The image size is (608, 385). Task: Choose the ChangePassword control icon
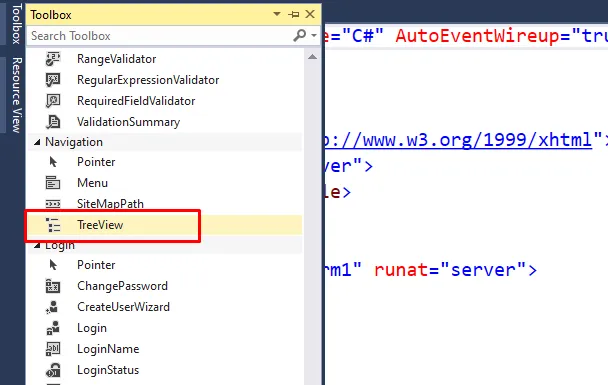(x=53, y=286)
